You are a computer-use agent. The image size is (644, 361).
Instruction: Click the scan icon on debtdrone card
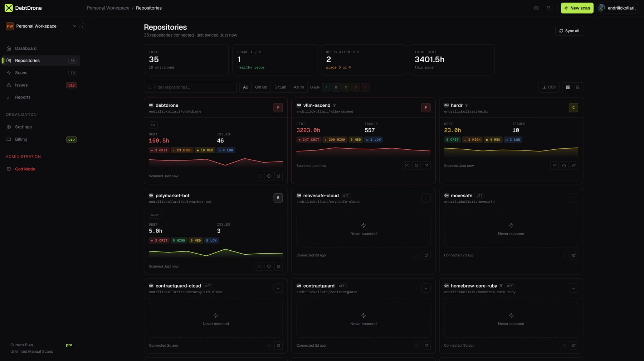click(x=259, y=176)
